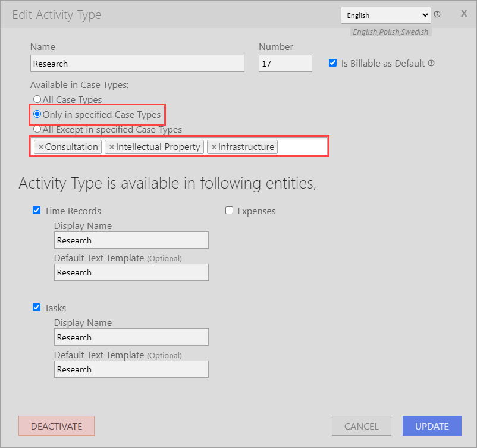Click the English,Polish,Swedish languages label
Image resolution: width=477 pixels, height=448 pixels.
391,32
